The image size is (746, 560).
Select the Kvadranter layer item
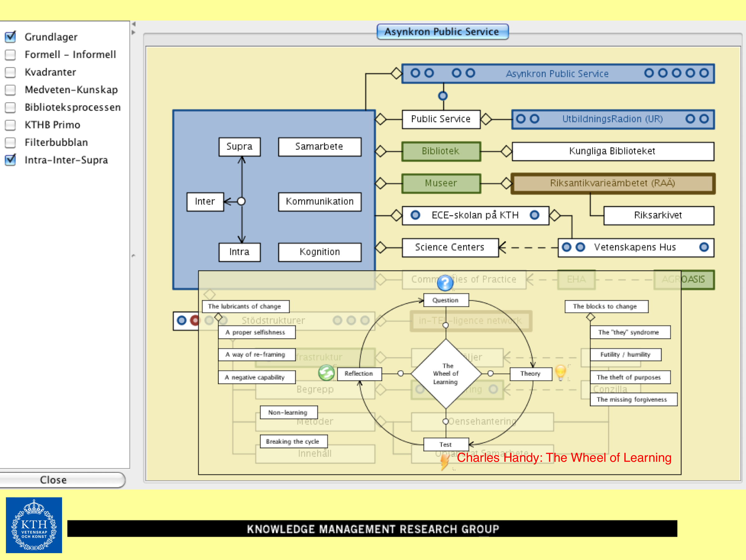coord(50,72)
